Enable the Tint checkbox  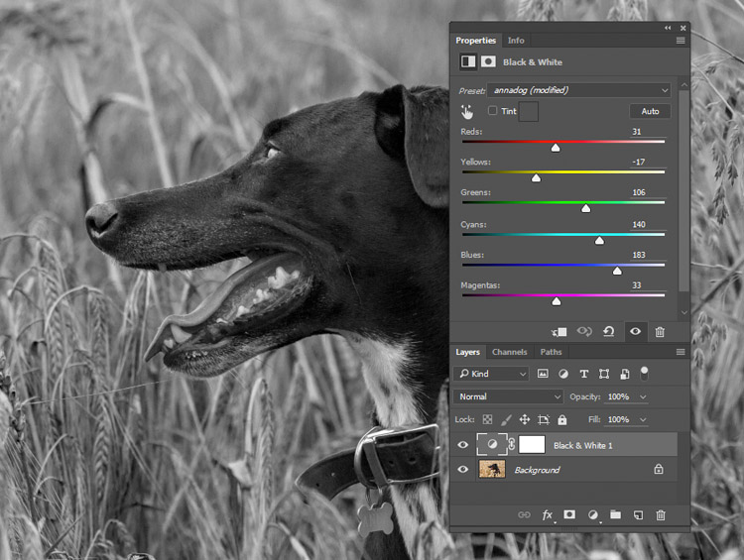492,110
